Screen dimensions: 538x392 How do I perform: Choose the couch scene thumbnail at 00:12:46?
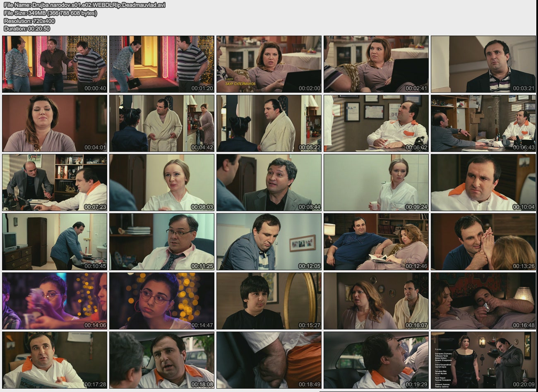coord(376,242)
